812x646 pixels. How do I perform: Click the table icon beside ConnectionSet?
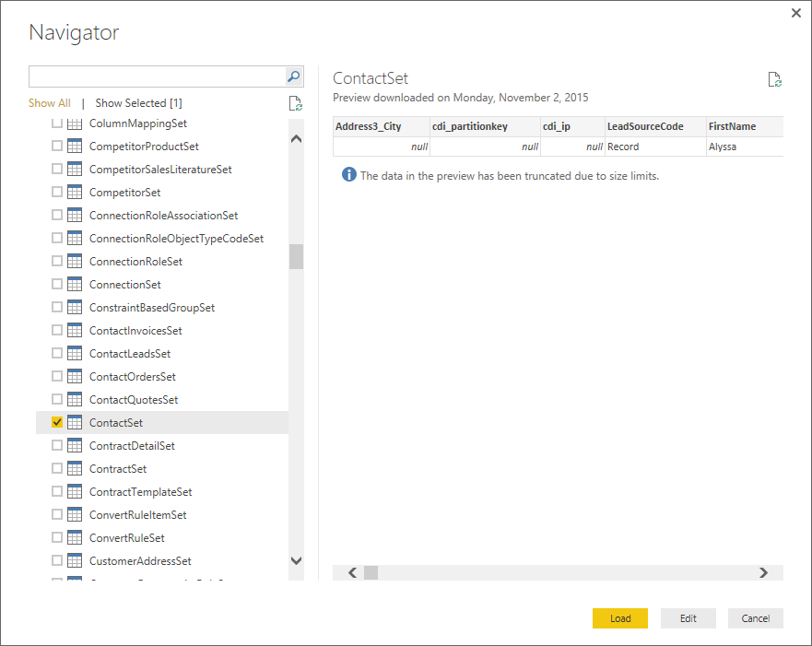point(76,285)
